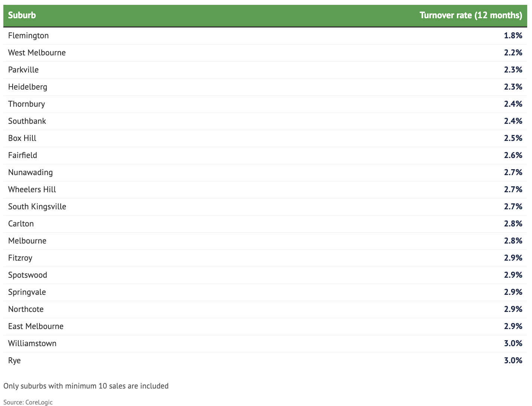
Task: Click the West Melbourne suburb name
Action: pyautogui.click(x=37, y=53)
